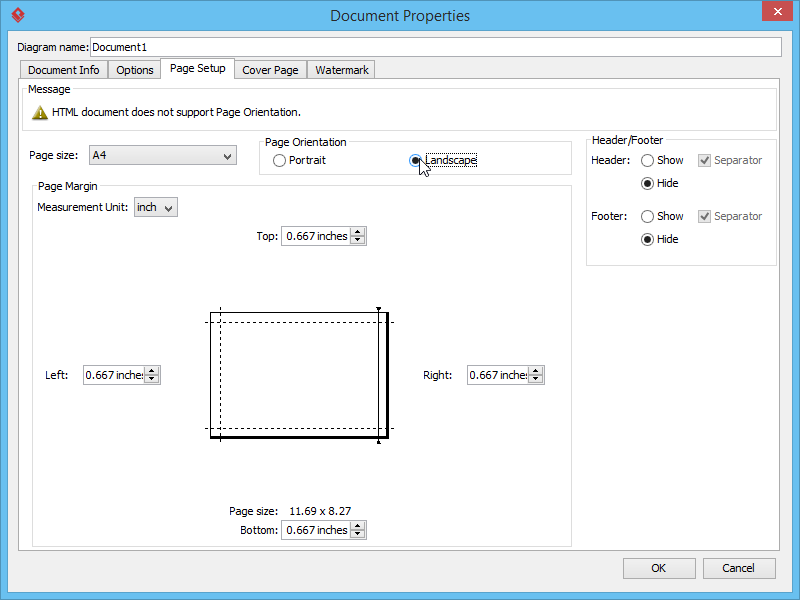This screenshot has height=600, width=800.
Task: Increase the Right margin with up arrow
Action: tap(536, 371)
